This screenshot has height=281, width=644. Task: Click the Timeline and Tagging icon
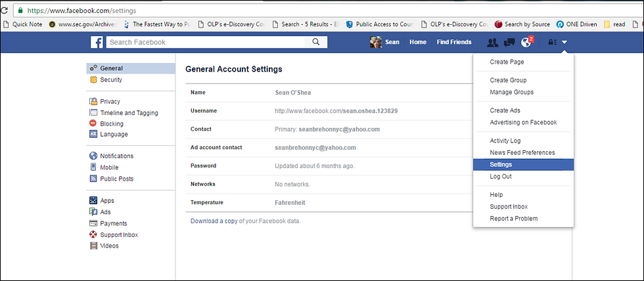pos(93,113)
